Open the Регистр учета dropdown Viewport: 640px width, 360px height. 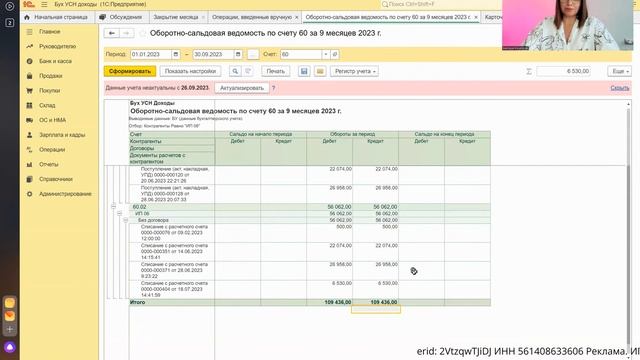tap(354, 71)
